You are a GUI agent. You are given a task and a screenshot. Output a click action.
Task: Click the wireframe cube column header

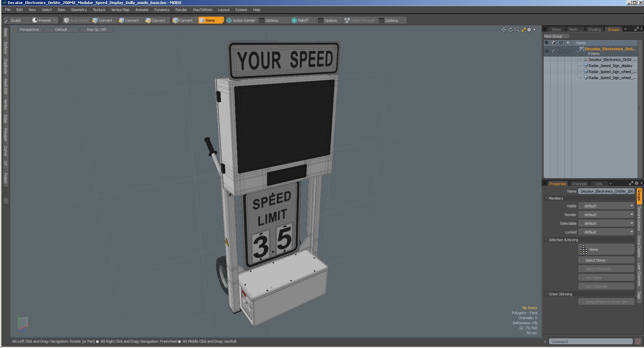click(x=561, y=43)
